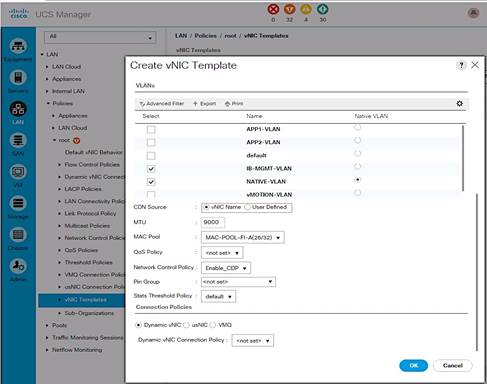
Task: Click LAN in the breadcrumb
Action: 181,35
